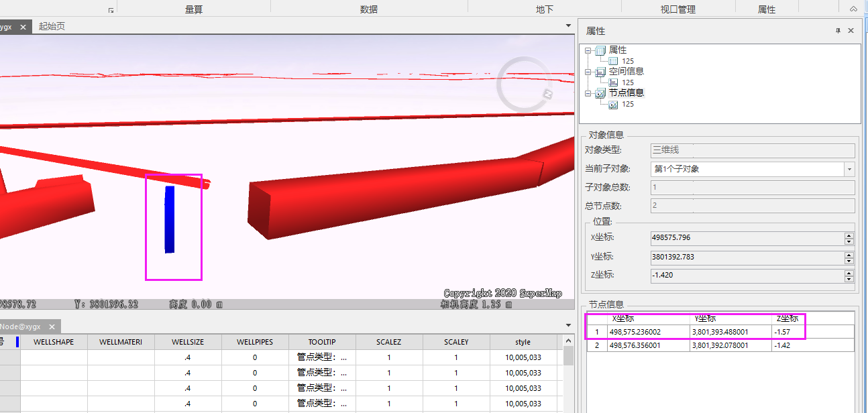Viewport: 868px width, 413px height.
Task: Select the 空间信息 tree item
Action: [x=627, y=72]
